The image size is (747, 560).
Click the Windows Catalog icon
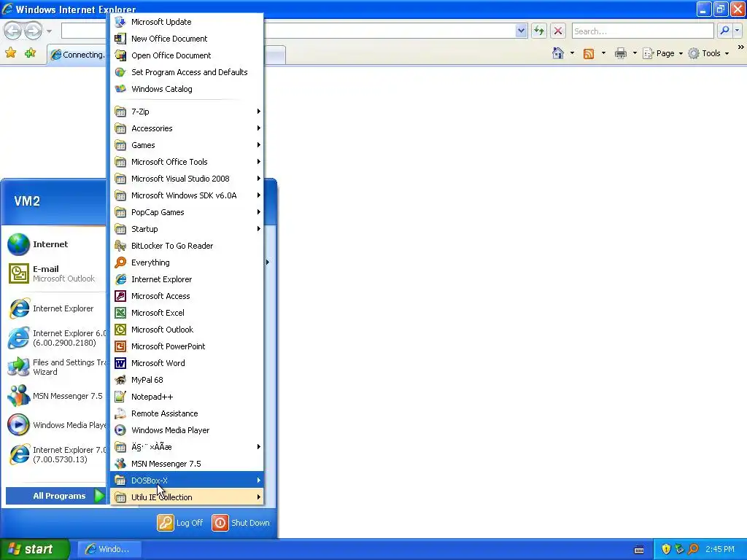(x=120, y=89)
